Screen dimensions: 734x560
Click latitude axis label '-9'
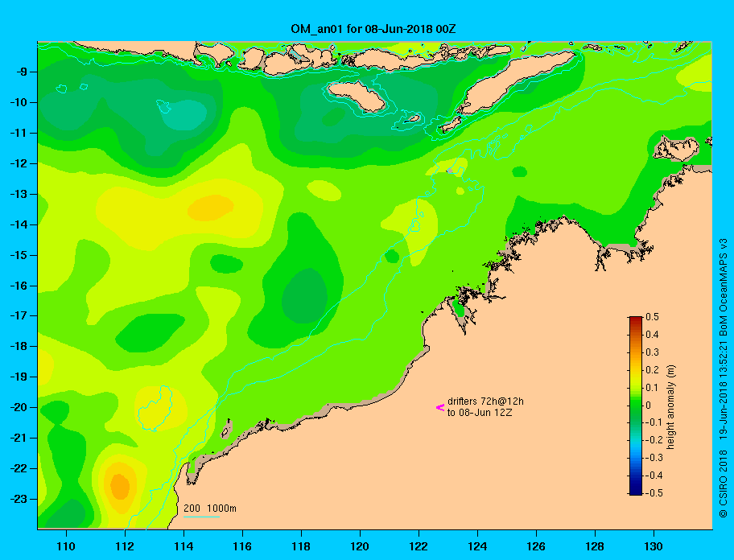coord(21,72)
